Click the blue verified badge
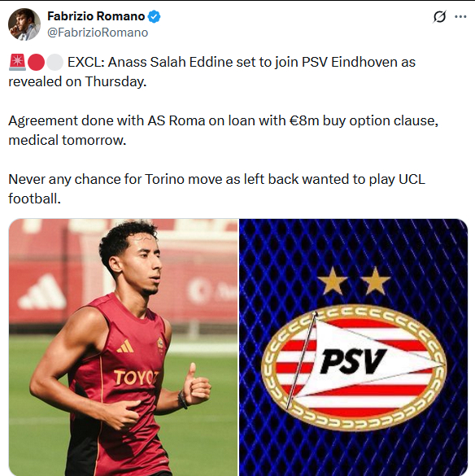Screen dimensions: 475x476 (155, 16)
